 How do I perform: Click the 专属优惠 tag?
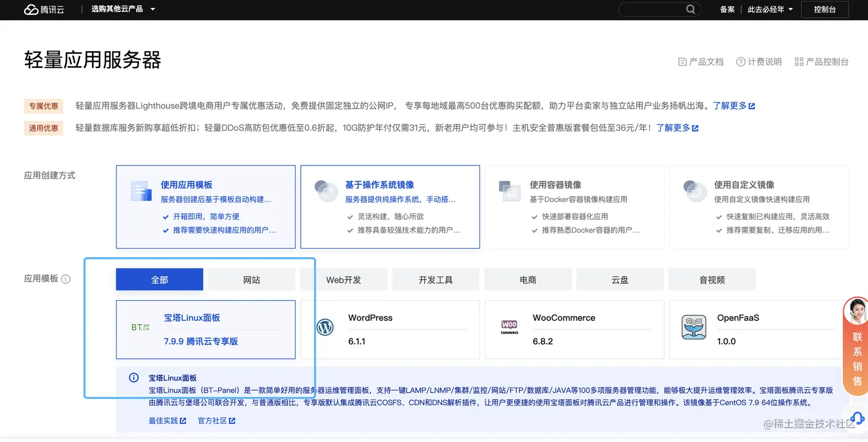tap(44, 106)
